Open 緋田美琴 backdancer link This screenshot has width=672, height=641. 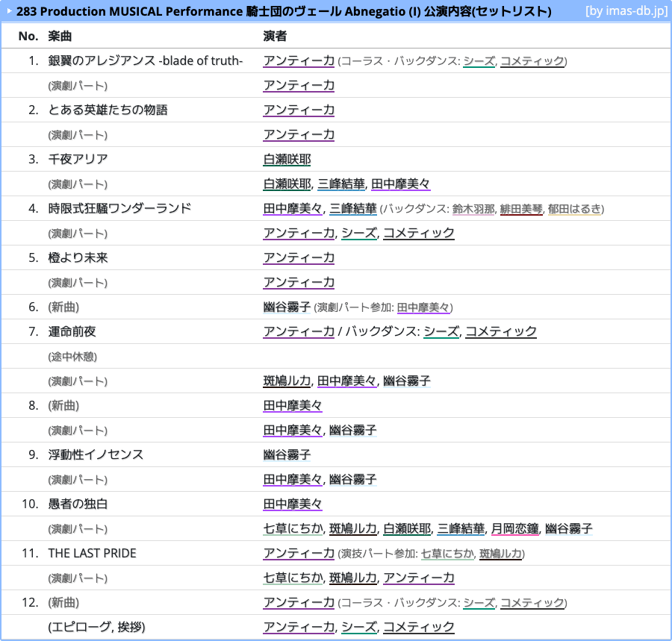[521, 208]
